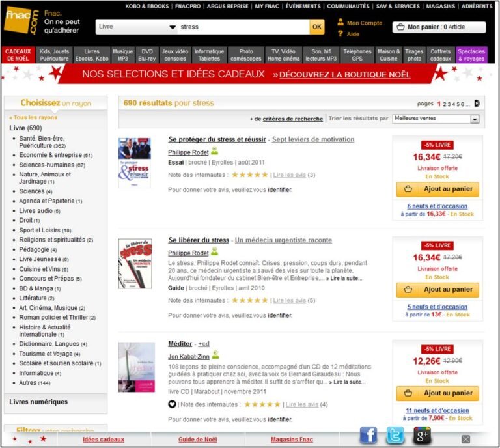Click Idées cadeaux footer link
The height and width of the screenshot is (448, 500).
point(104,440)
